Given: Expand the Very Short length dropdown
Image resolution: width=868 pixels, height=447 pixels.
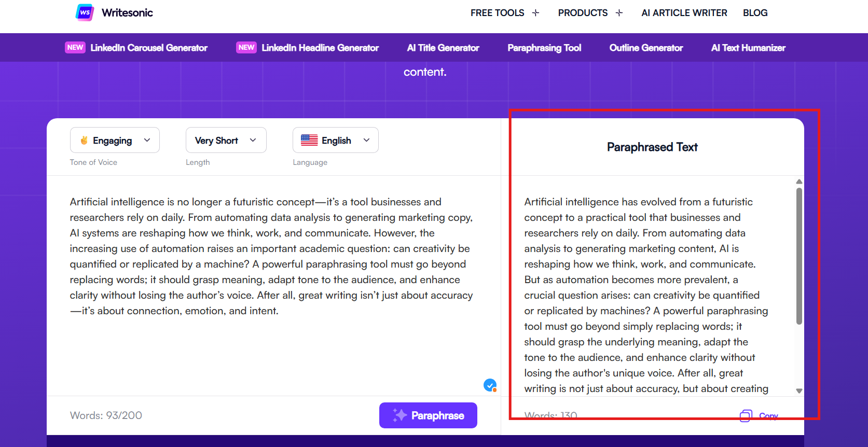Looking at the screenshot, I should pyautogui.click(x=226, y=141).
